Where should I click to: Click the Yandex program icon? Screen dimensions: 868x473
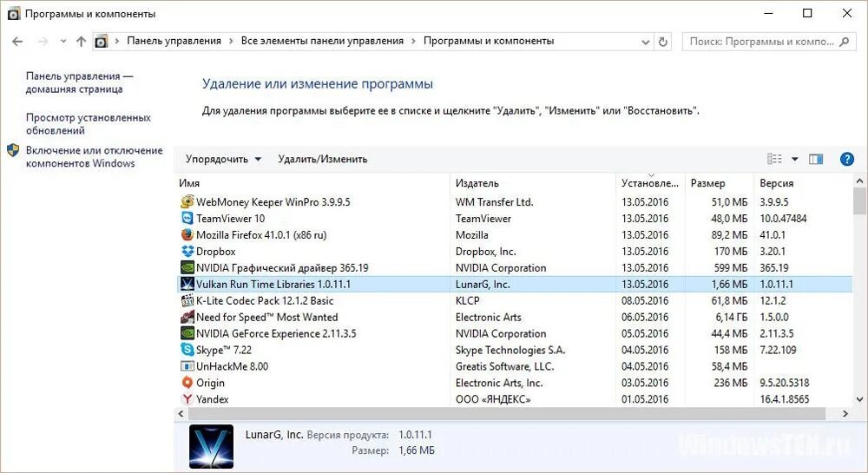click(187, 399)
